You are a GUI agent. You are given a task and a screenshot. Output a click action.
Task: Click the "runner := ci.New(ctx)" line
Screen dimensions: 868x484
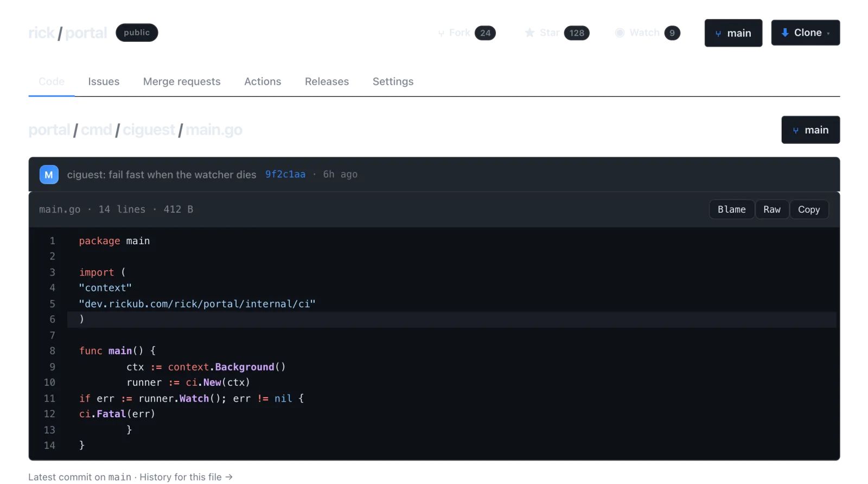[188, 383]
